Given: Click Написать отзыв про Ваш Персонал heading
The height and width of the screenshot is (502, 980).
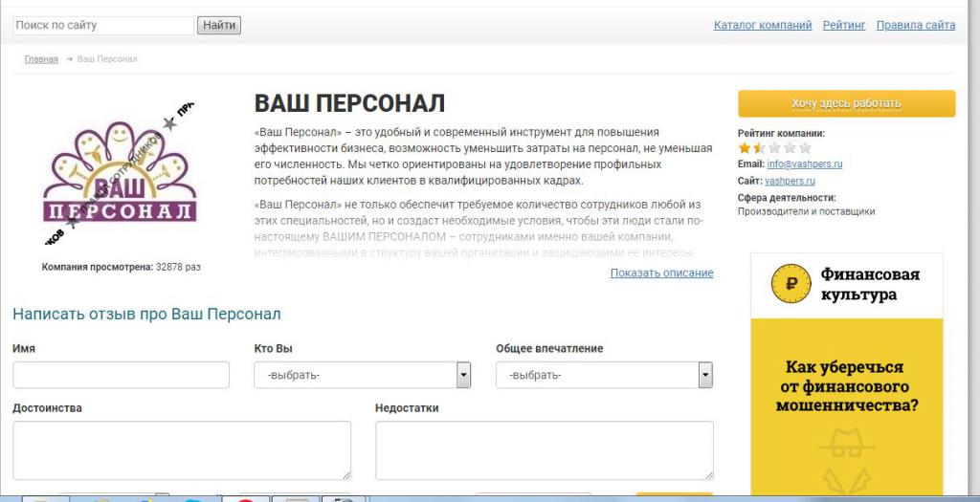Looking at the screenshot, I should tap(146, 314).
